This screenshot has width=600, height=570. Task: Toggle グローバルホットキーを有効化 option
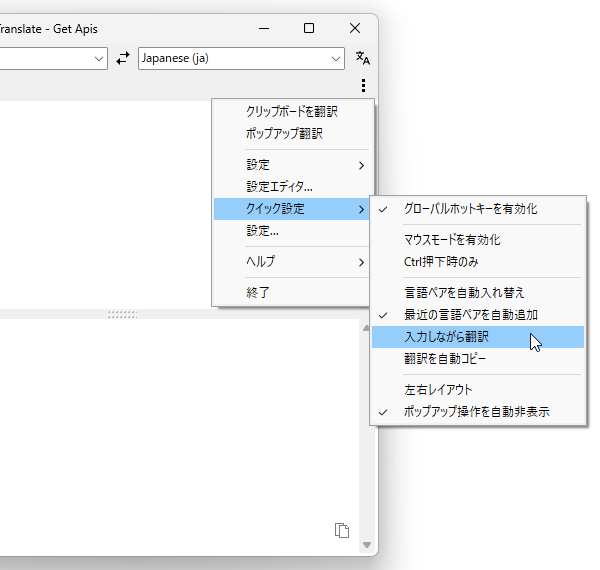[x=478, y=209]
